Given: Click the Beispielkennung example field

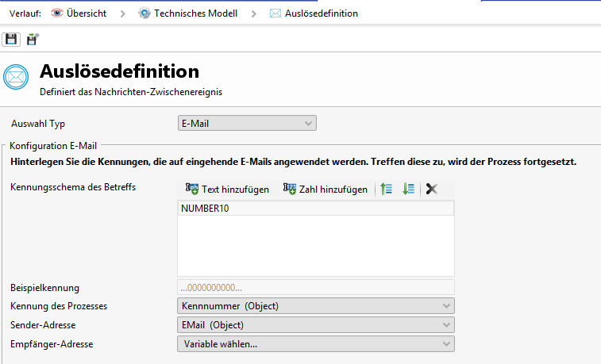Looking at the screenshot, I should (315, 287).
